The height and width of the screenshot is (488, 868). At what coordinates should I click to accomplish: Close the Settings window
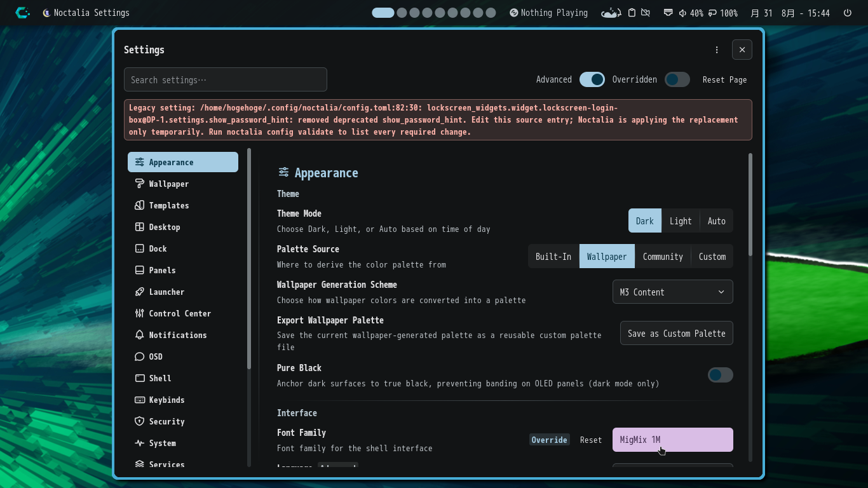742,50
